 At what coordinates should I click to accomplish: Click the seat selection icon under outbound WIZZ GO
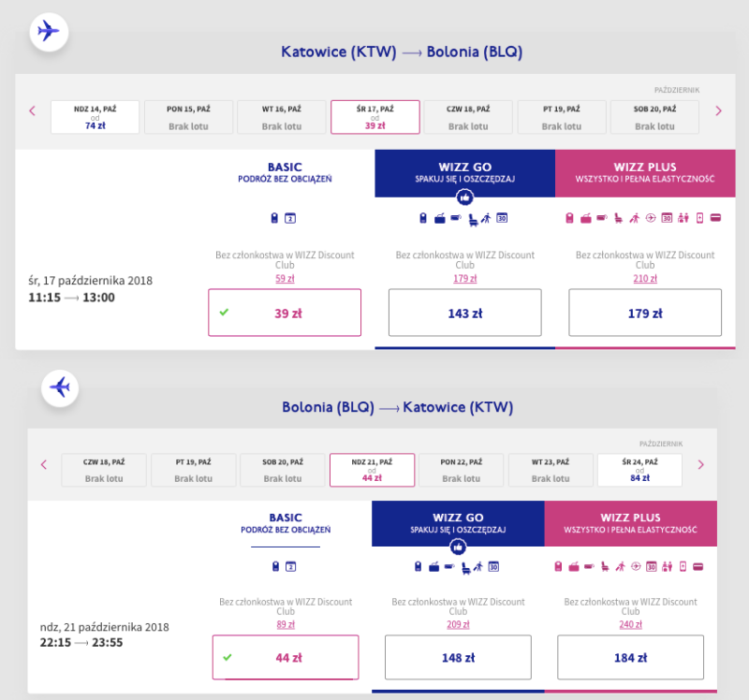[x=473, y=220]
